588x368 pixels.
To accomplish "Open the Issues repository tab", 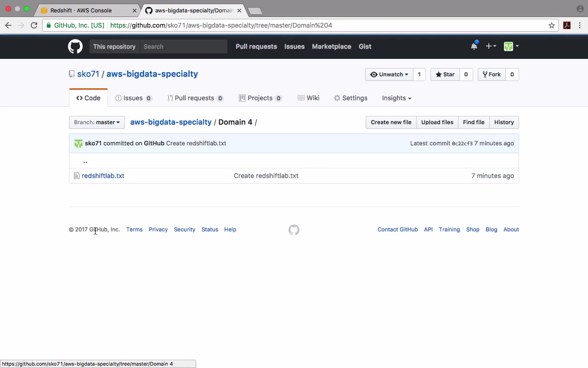I will tap(134, 98).
